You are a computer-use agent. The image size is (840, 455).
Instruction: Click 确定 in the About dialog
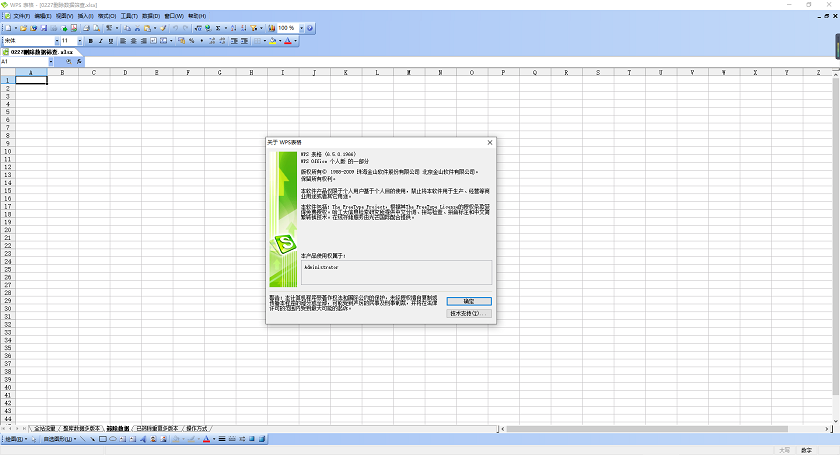(469, 301)
